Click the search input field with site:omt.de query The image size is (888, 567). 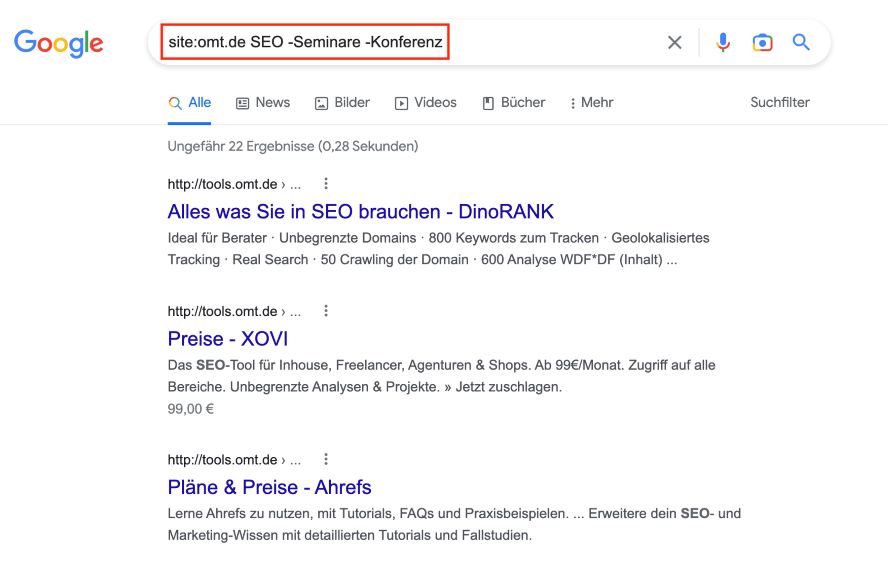(305, 42)
